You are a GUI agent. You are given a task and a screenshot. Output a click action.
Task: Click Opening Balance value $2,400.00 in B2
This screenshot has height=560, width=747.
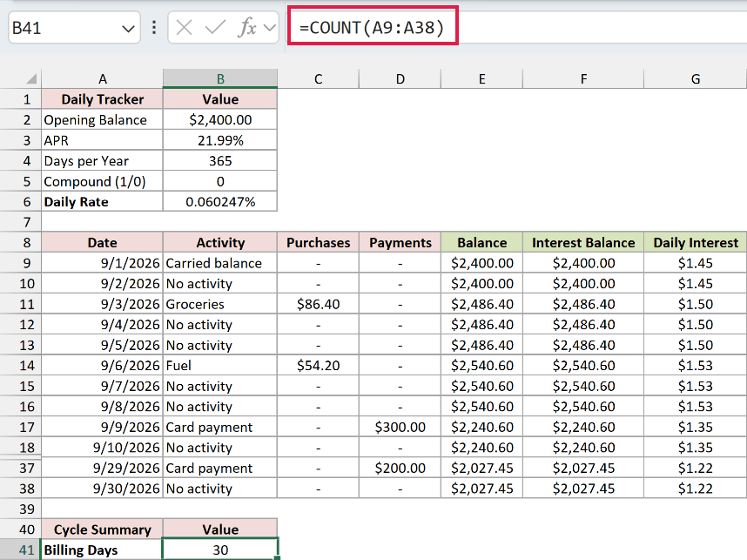point(220,119)
